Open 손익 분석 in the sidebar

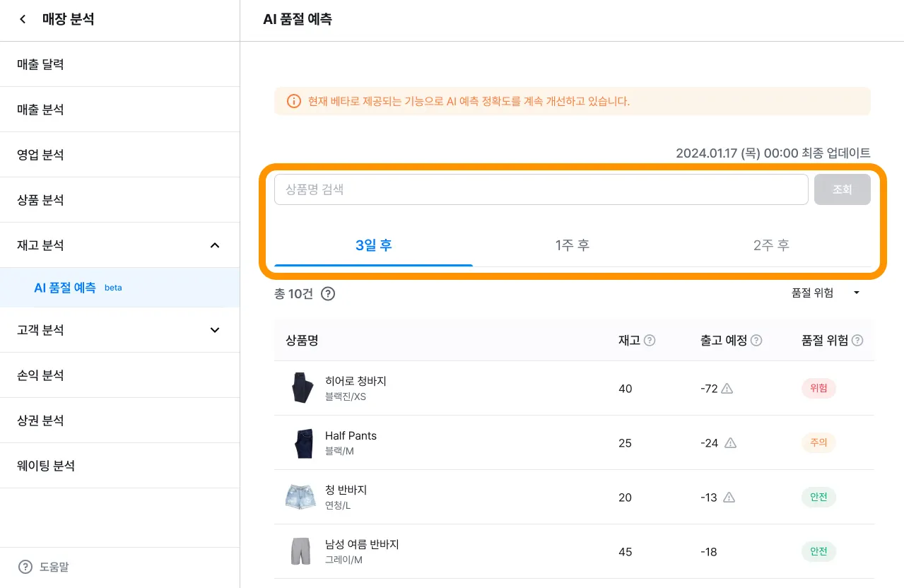click(x=41, y=375)
